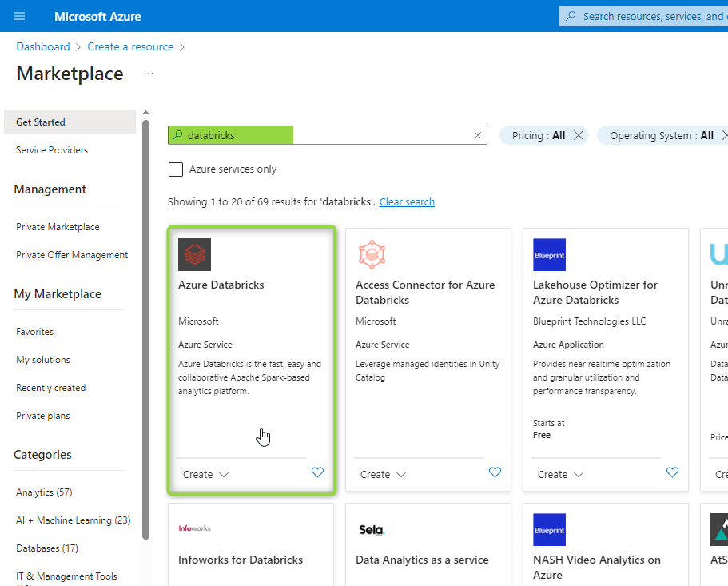Expand Create dropdown on Access Connector card
This screenshot has height=586, width=728.
click(x=383, y=475)
